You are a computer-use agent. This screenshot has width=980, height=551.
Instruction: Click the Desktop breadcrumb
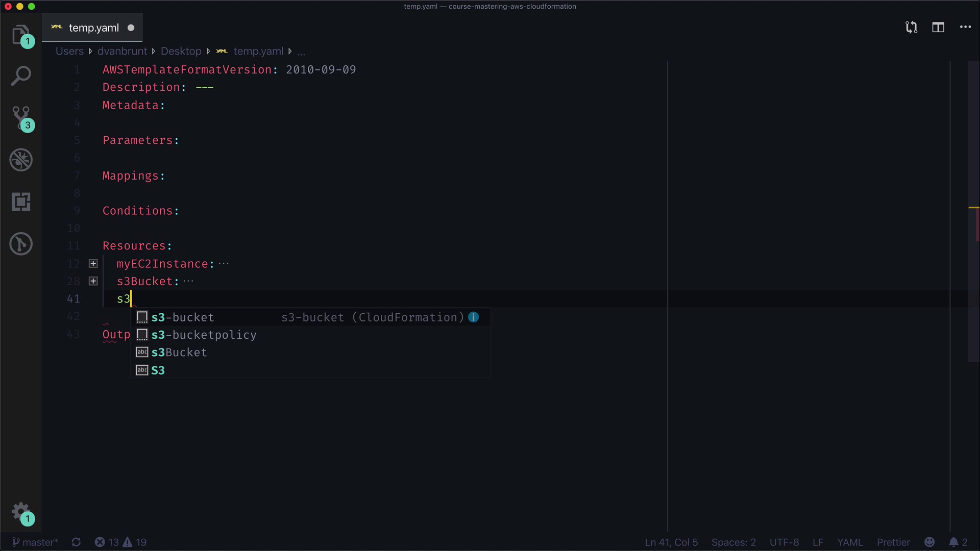tap(181, 52)
